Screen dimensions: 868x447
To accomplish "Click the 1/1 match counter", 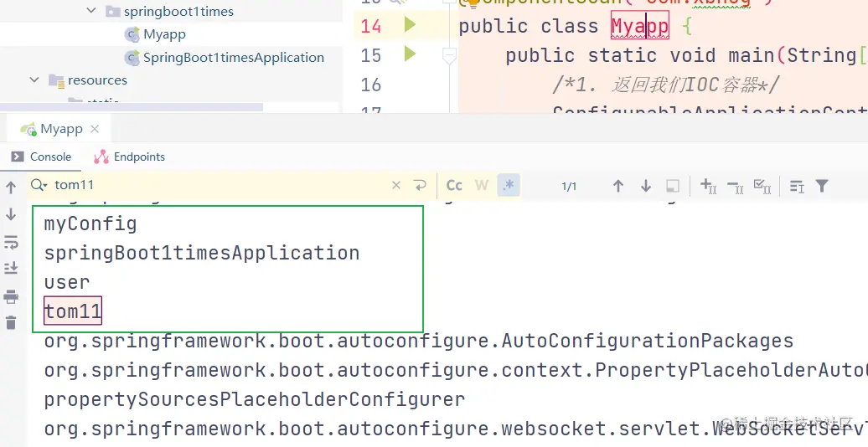I will tap(569, 187).
